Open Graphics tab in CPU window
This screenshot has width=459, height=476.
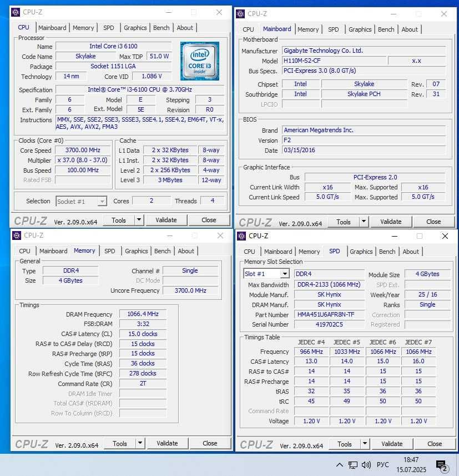[135, 28]
